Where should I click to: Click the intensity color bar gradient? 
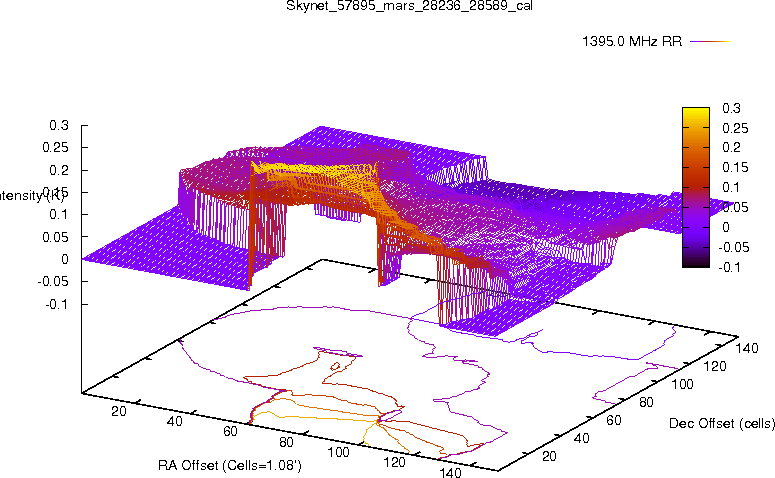click(x=695, y=187)
